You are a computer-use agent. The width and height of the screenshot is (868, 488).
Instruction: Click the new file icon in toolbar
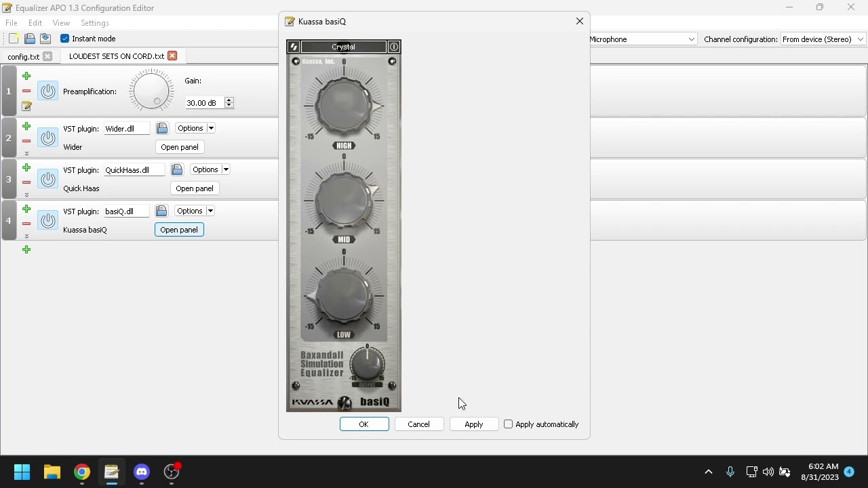[14, 39]
